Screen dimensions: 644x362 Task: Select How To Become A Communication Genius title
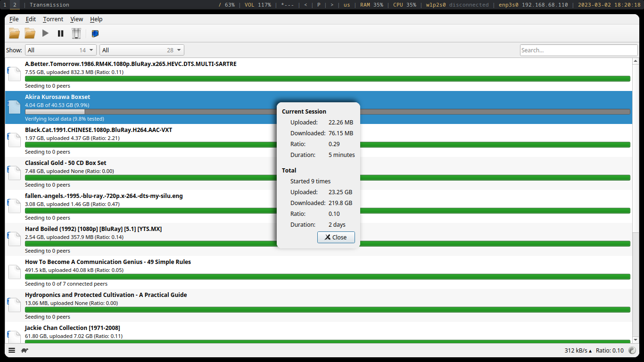click(108, 262)
